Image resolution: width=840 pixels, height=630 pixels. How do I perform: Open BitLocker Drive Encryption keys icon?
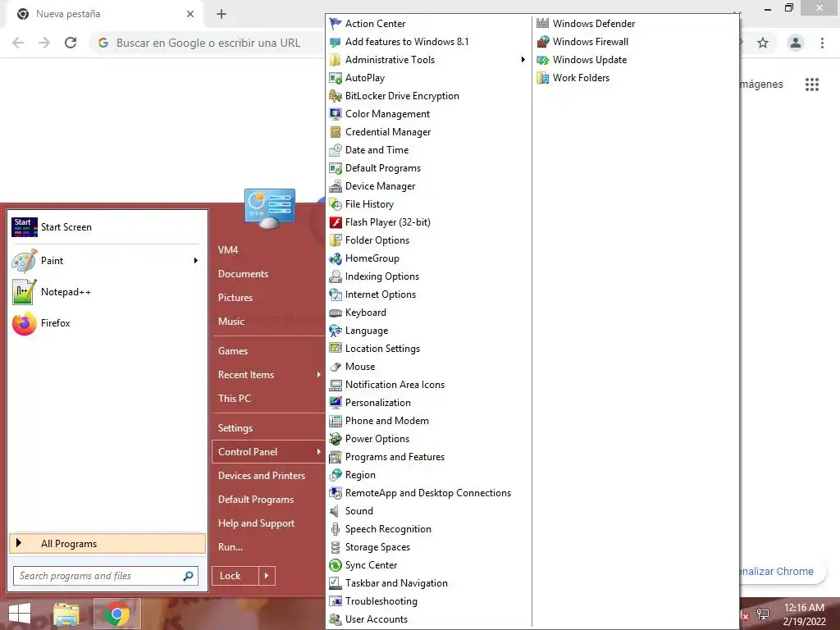pyautogui.click(x=336, y=96)
